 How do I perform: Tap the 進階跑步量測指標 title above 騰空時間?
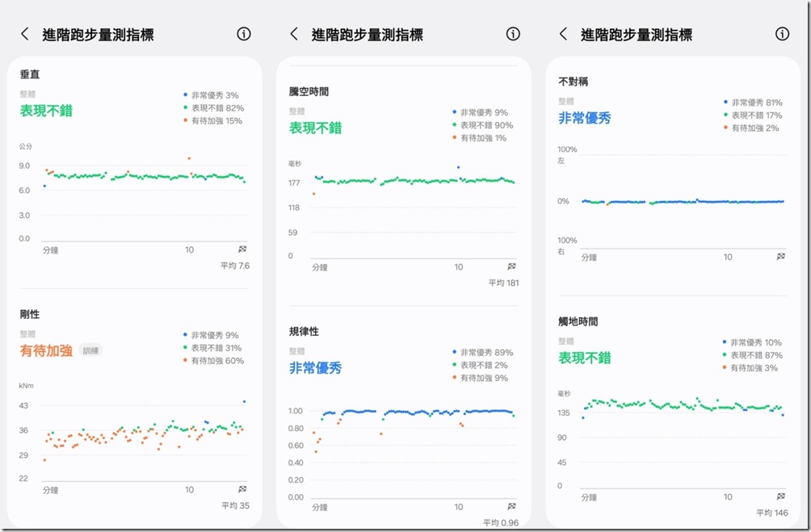[x=368, y=35]
